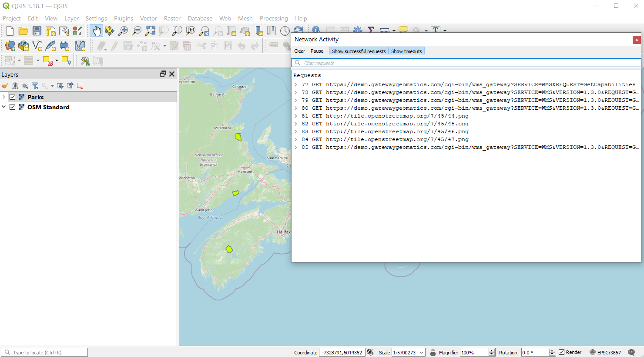Open the Project menu
This screenshot has width=644, height=357.
click(x=12, y=18)
